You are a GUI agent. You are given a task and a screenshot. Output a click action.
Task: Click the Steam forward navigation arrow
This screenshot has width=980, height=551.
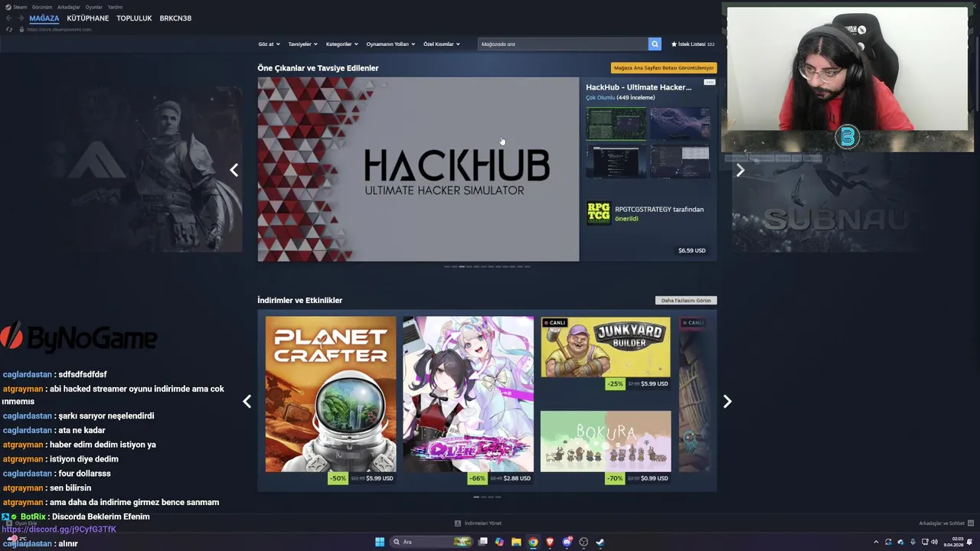(20, 18)
